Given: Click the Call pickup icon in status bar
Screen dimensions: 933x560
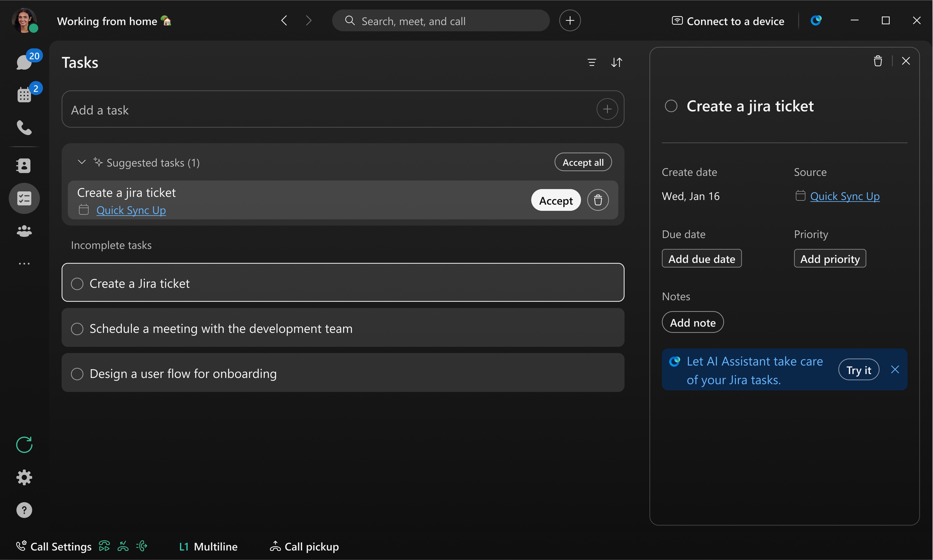Looking at the screenshot, I should (x=275, y=546).
